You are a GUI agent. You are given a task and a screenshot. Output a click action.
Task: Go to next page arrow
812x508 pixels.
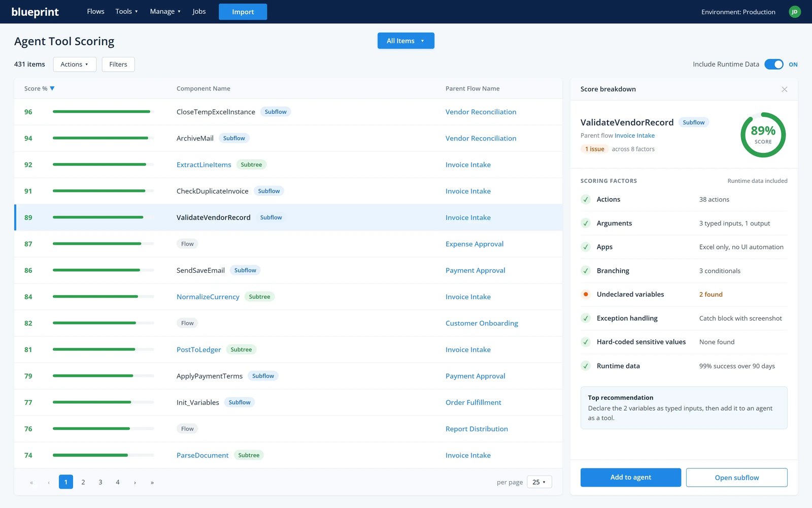135,482
